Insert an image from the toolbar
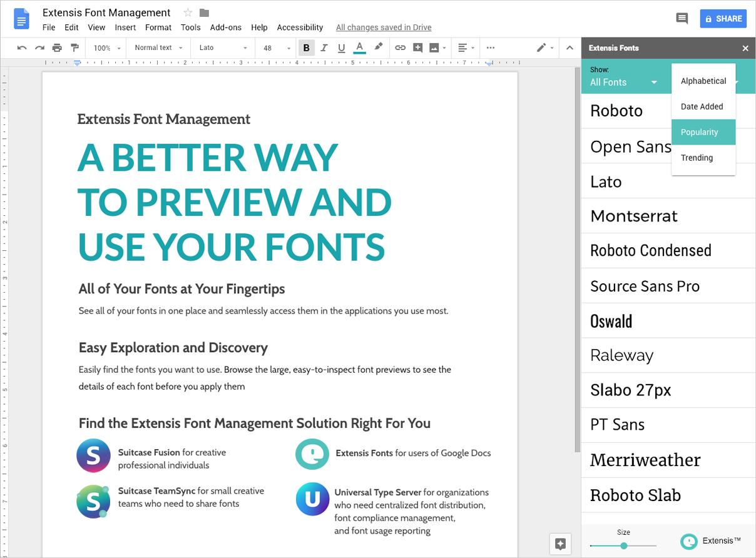 [434, 48]
